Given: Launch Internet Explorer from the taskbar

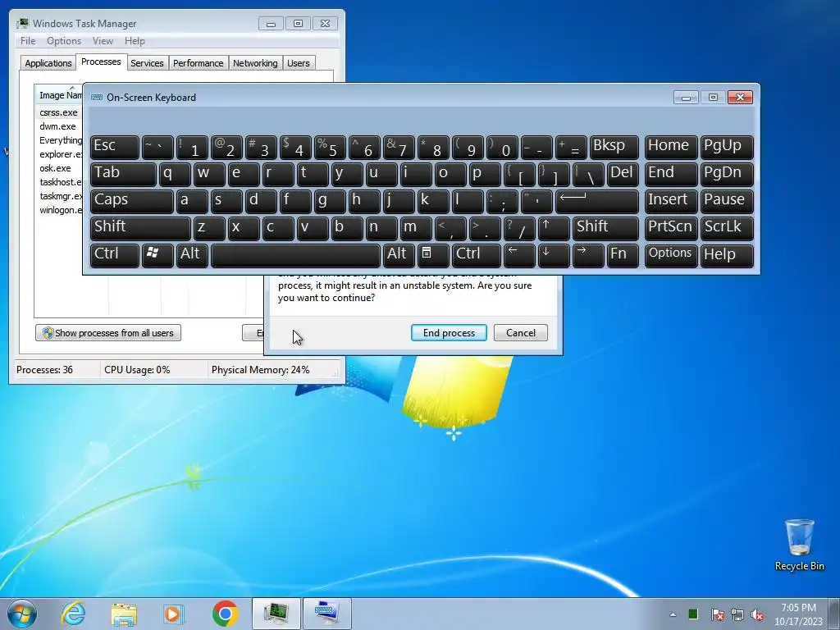Looking at the screenshot, I should pos(73,614).
